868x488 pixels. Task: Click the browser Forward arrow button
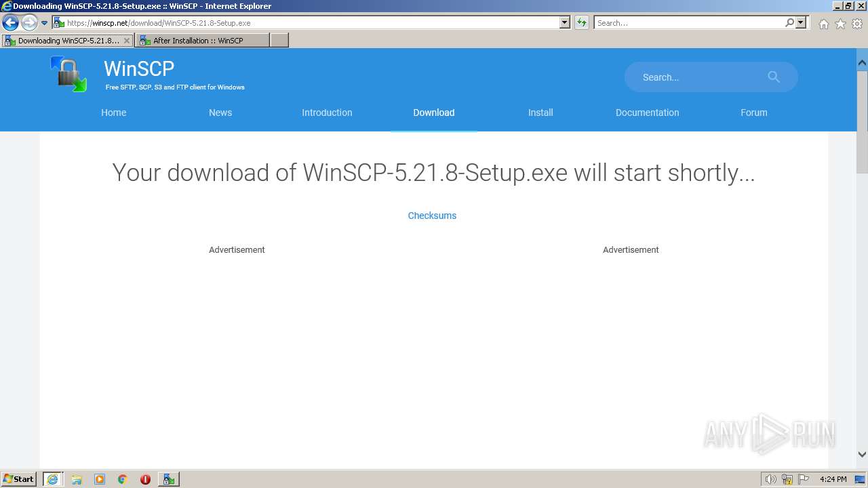click(x=29, y=22)
